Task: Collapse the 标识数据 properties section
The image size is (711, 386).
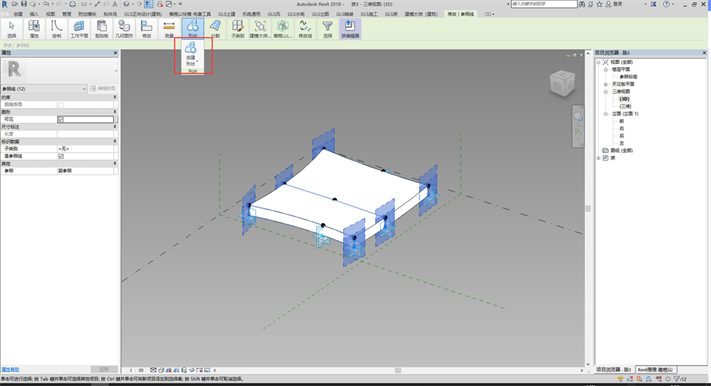Action: [115, 141]
